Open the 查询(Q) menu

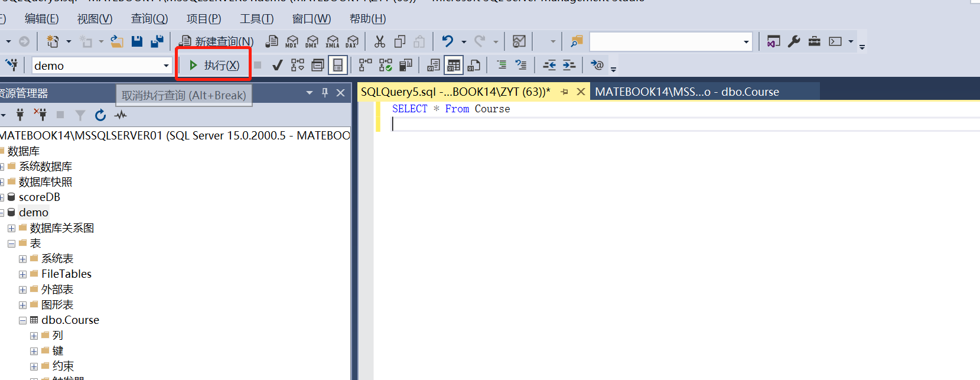(149, 19)
